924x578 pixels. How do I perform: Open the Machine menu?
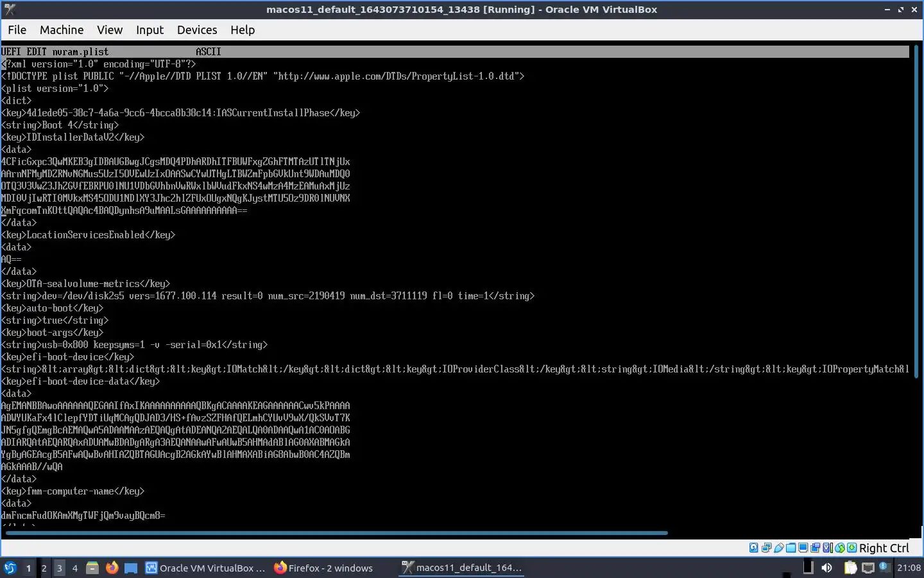[62, 30]
